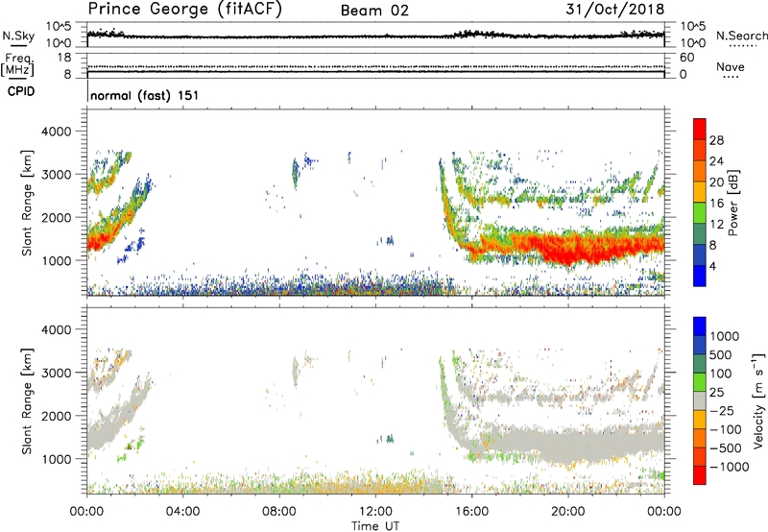
Task: Click the '28' power colorbar label
Action: [716, 140]
